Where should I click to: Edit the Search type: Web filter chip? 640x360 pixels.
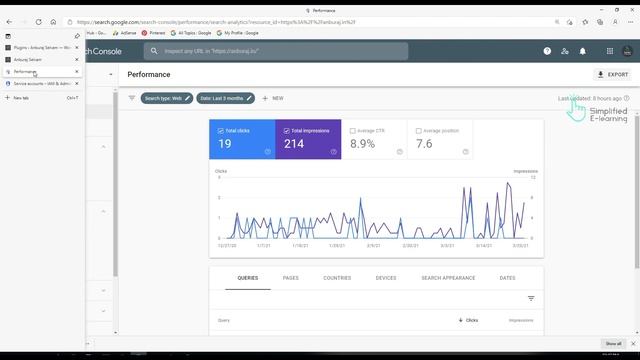coord(167,98)
